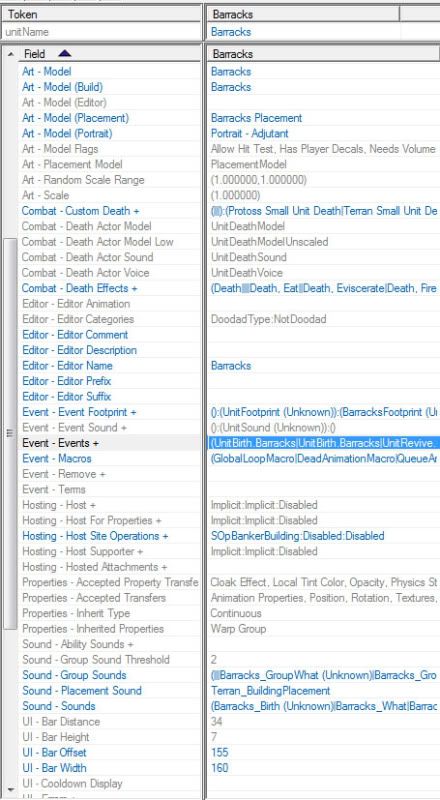The width and height of the screenshot is (440, 800).
Task: Grab the vertical scrollbar thumb of the field list
Action: coord(10,434)
